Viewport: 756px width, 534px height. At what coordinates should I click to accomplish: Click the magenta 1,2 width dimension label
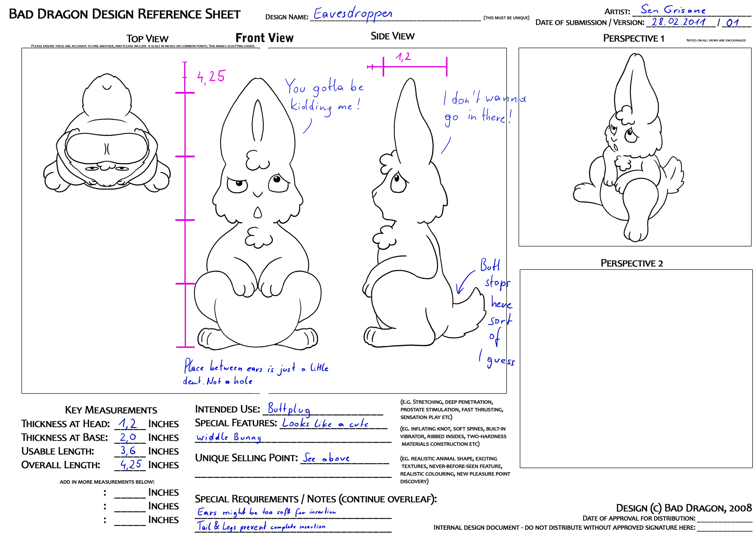click(403, 57)
